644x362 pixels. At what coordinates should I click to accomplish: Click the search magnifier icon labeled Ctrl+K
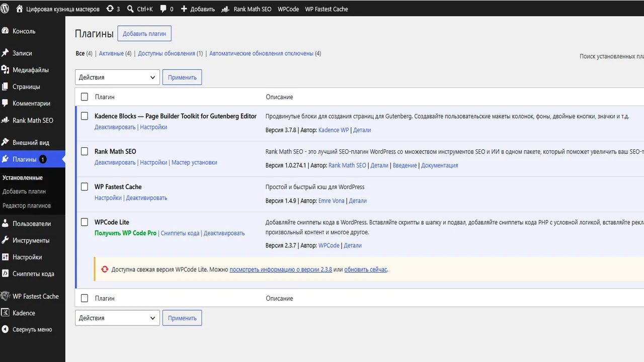pyautogui.click(x=130, y=9)
